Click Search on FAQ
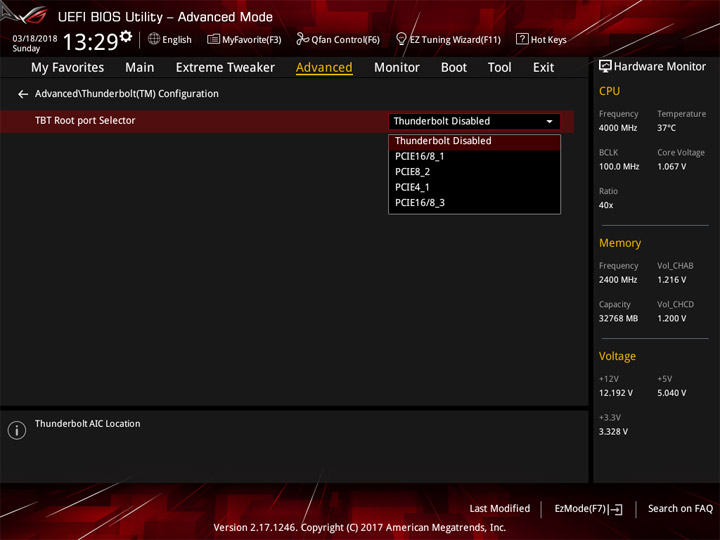Viewport: 720px width, 540px height. click(681, 509)
